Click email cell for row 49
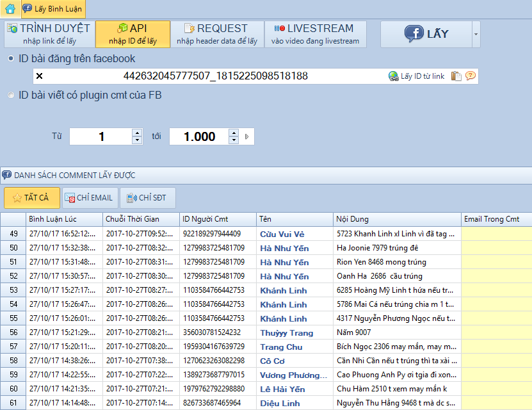 coord(496,234)
